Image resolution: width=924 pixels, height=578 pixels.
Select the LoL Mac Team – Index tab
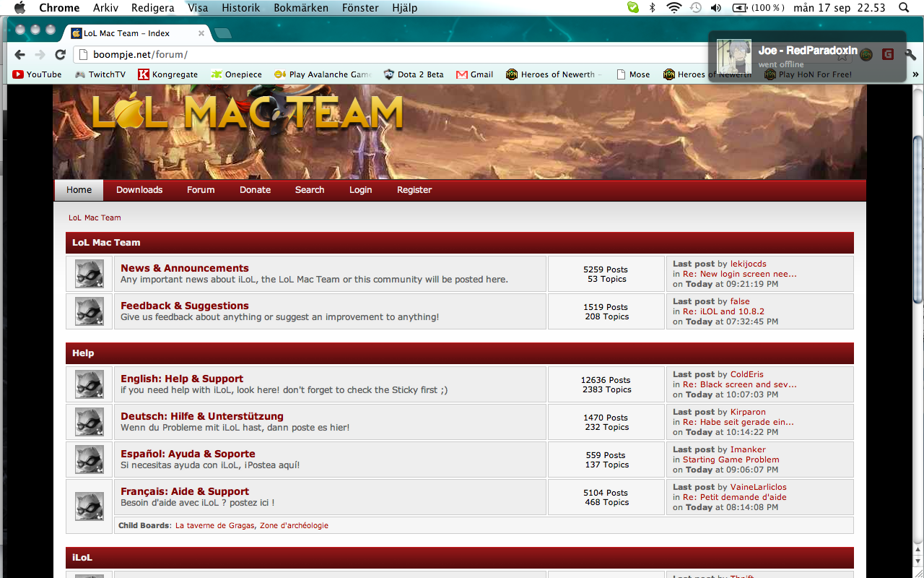pos(137,33)
